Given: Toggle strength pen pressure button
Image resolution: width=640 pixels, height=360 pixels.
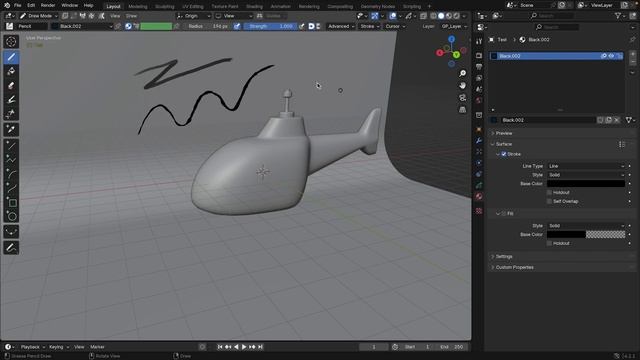Looking at the screenshot, I should (302, 26).
